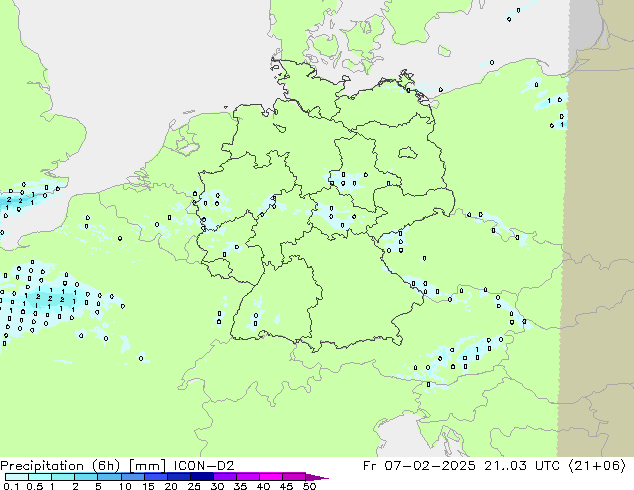Image resolution: width=634 pixels, height=490 pixels.
Task: Click the '50' legend value
Action: 309,486
